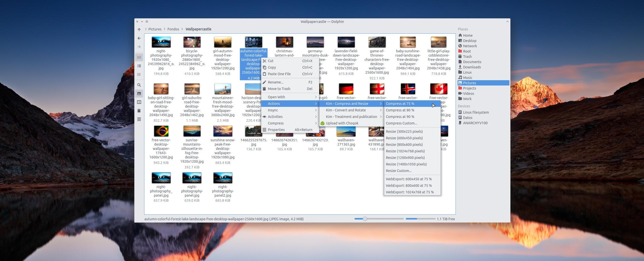Open the hamburger menu icon at sidebar bottom
This screenshot has width=644, height=261.
[139, 119]
